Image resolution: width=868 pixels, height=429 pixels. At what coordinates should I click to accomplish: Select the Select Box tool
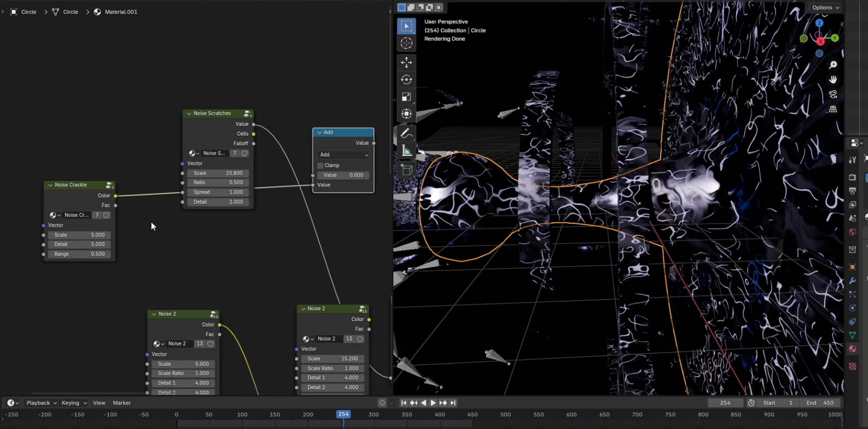coord(406,26)
